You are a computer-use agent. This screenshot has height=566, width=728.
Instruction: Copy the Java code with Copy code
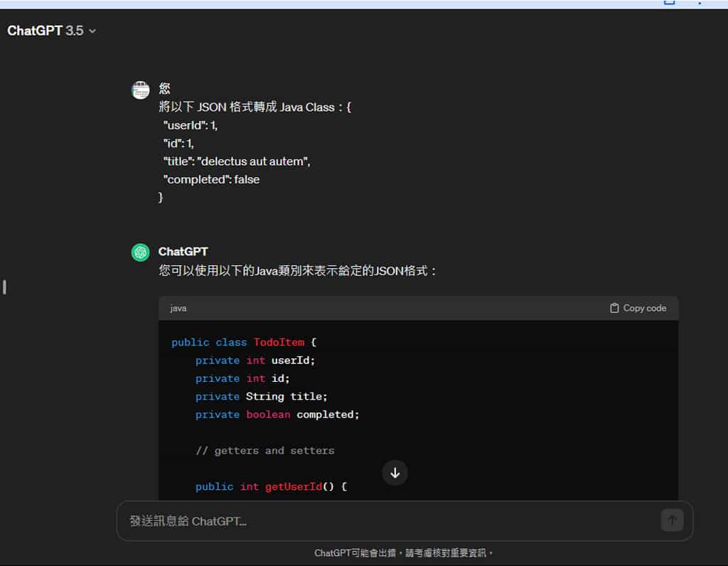638,309
